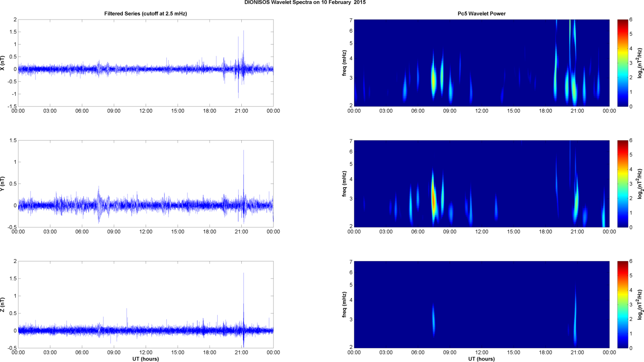Image resolution: width=644 pixels, height=362 pixels.
Task: Click the '4' frequency tick of the middle spectrogram
Action: click(351, 180)
